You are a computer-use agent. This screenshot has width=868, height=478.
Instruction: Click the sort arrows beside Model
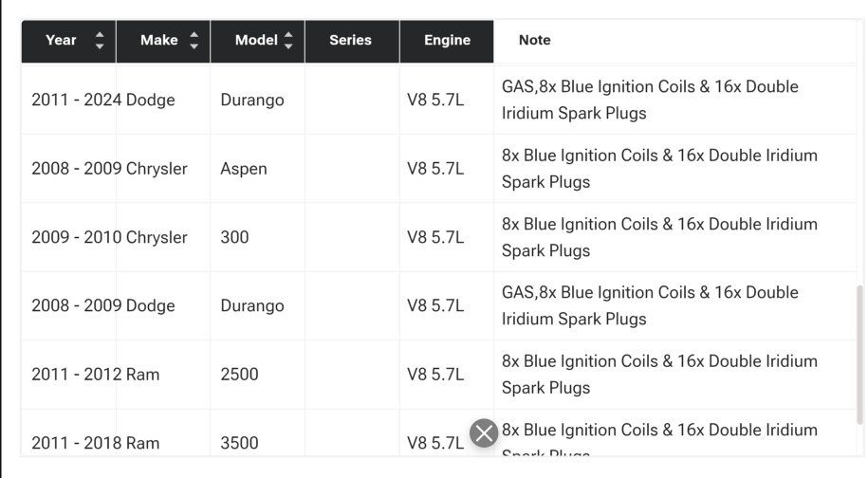point(288,41)
